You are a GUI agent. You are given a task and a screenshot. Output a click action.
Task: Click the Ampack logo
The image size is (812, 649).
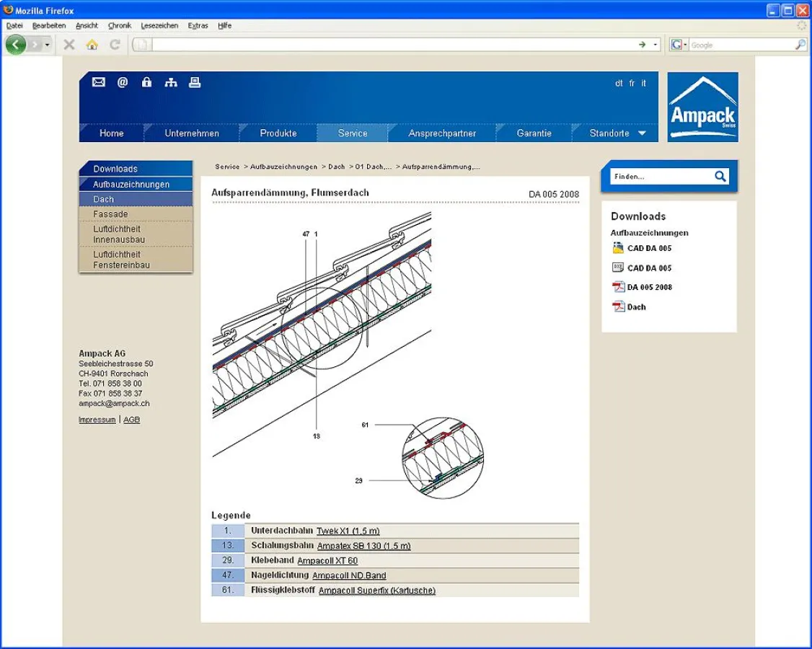coord(702,107)
